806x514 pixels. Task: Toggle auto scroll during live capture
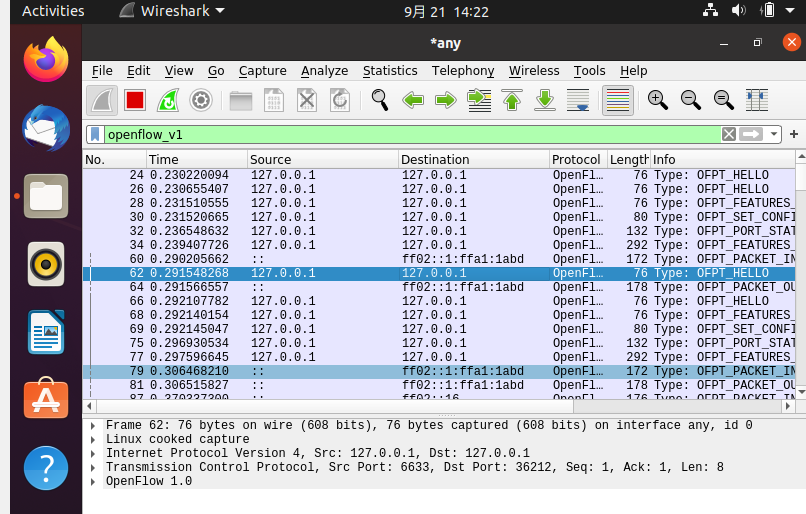[578, 100]
